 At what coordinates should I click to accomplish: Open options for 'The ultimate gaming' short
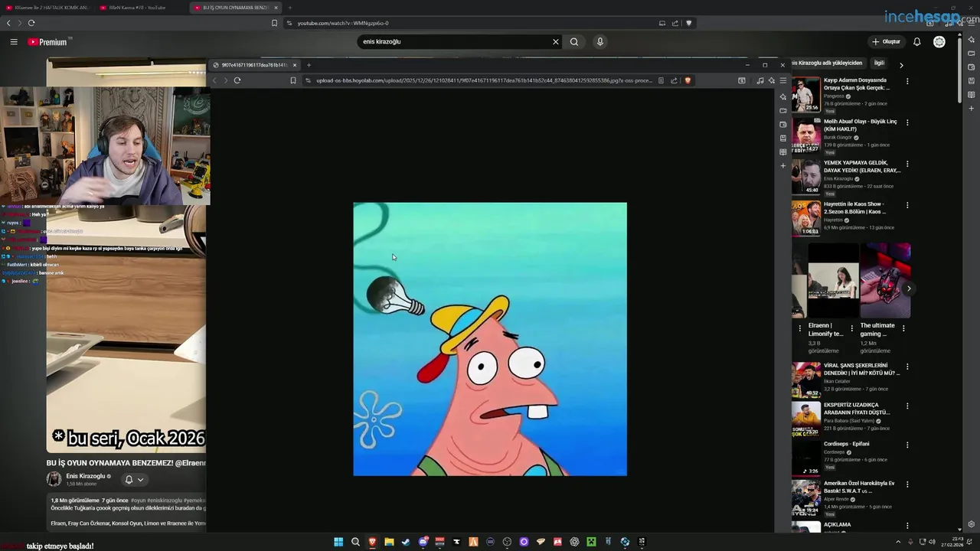click(903, 328)
